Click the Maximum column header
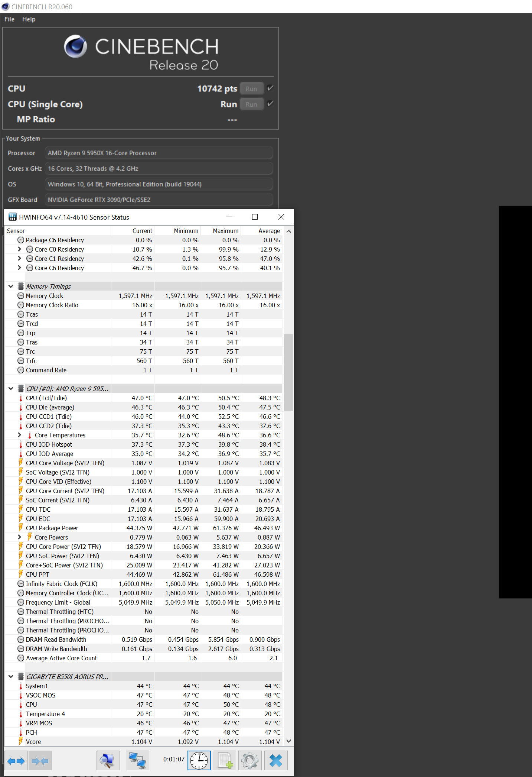532x777 pixels. click(221, 231)
